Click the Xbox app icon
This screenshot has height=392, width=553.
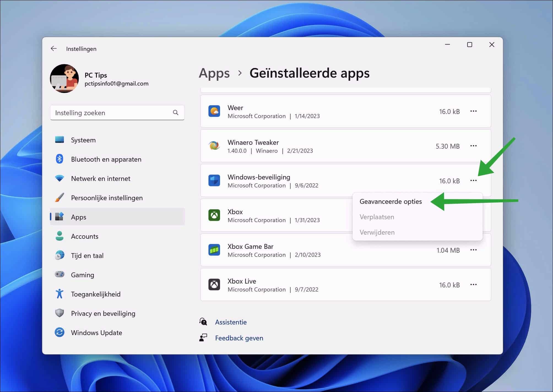(x=214, y=215)
